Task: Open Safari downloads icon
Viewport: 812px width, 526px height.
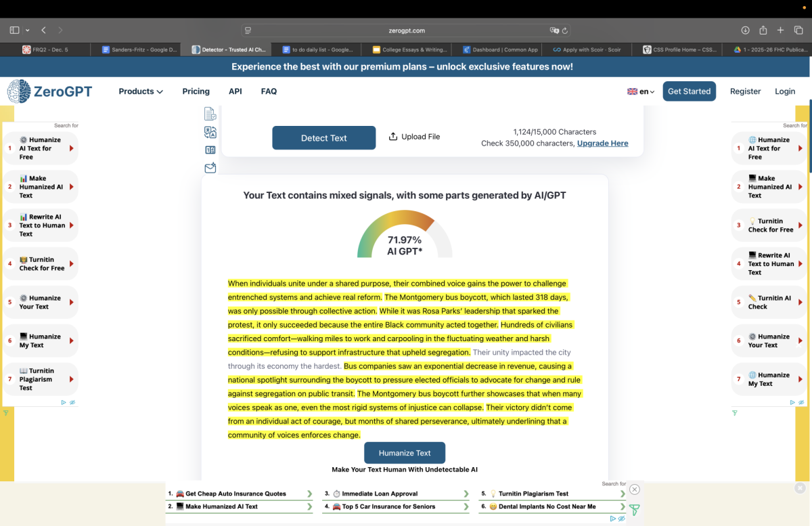Action: (x=745, y=30)
